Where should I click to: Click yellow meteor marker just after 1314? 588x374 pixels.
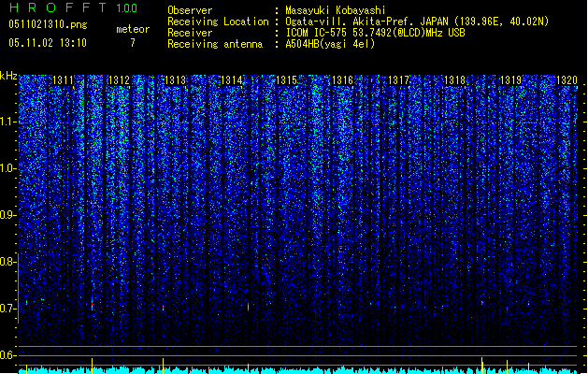[249, 368]
